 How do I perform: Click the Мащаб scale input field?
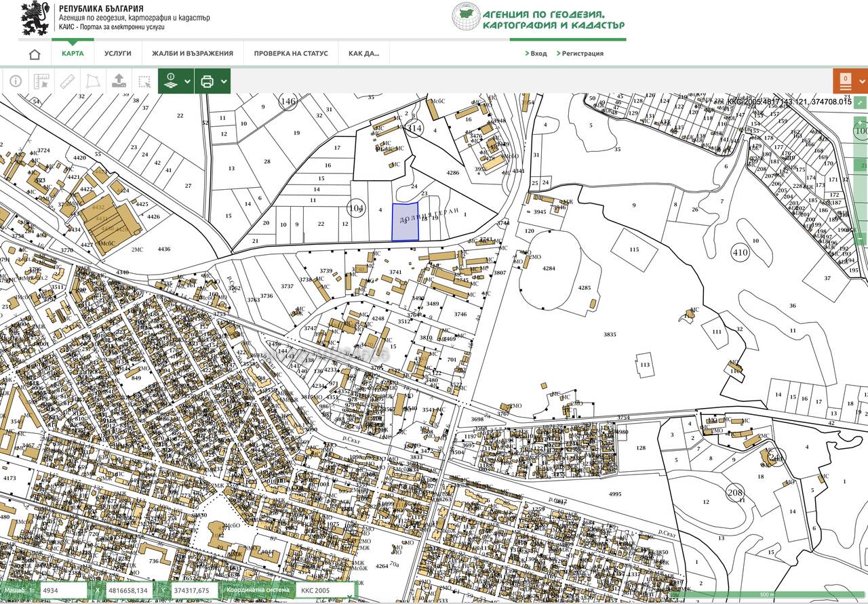[62, 590]
